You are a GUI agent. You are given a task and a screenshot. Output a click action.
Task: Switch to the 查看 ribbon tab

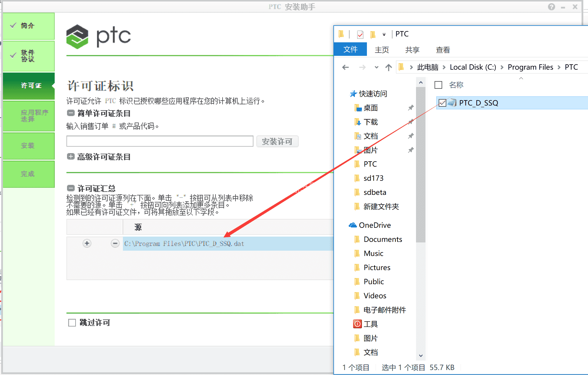click(x=443, y=50)
